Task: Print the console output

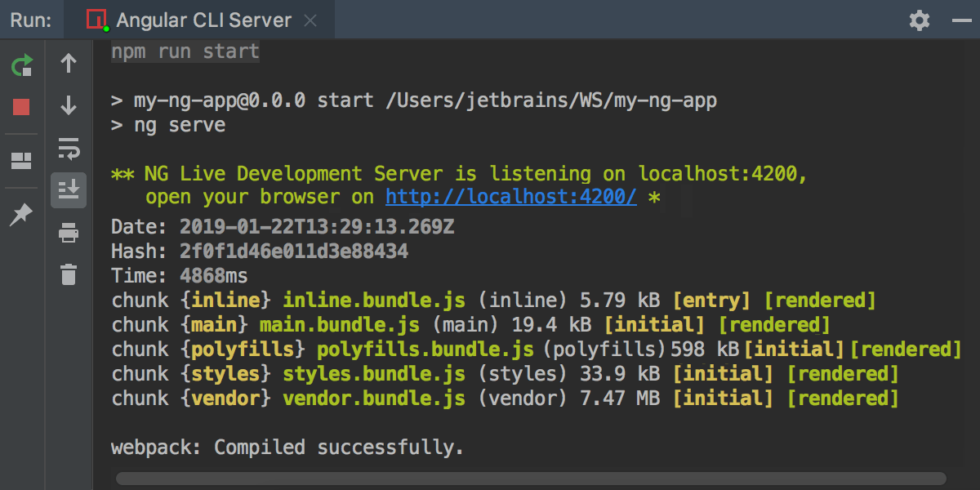Action: pos(69,234)
